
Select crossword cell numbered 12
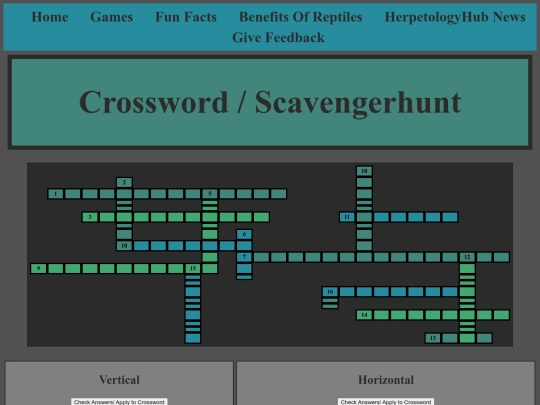coord(467,257)
